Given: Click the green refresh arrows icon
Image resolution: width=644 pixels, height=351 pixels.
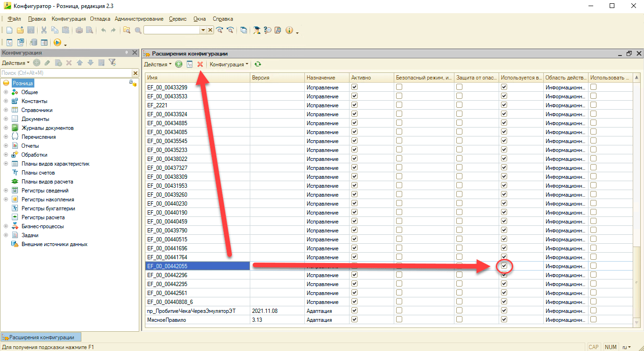Looking at the screenshot, I should tap(258, 64).
